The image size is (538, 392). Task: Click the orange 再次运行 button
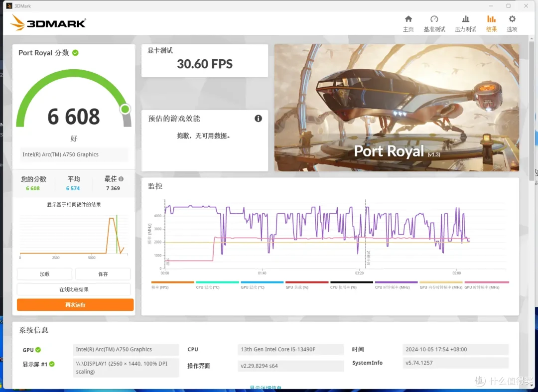tap(75, 304)
